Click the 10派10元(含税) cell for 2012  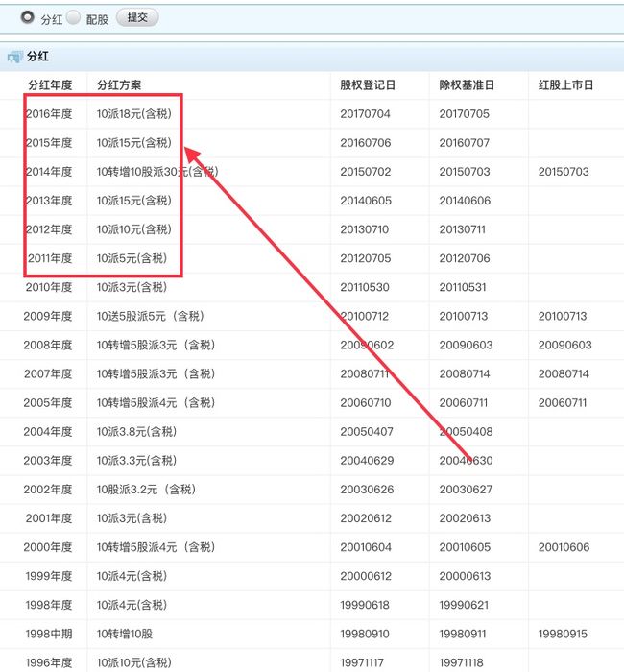pyautogui.click(x=134, y=229)
